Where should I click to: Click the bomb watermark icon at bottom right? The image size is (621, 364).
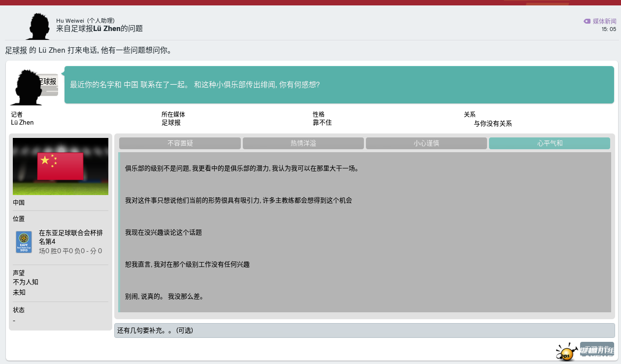[x=566, y=353]
